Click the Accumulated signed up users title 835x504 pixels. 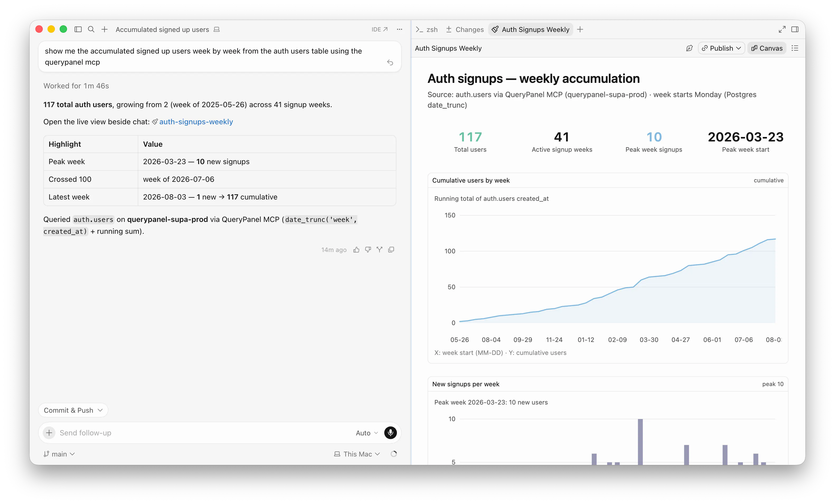click(x=162, y=30)
